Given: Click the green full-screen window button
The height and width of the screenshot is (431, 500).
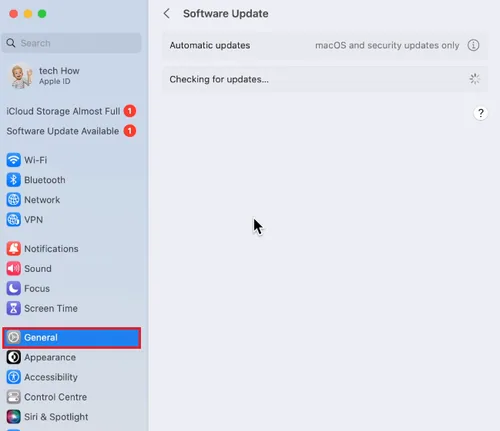Looking at the screenshot, I should pyautogui.click(x=42, y=14).
